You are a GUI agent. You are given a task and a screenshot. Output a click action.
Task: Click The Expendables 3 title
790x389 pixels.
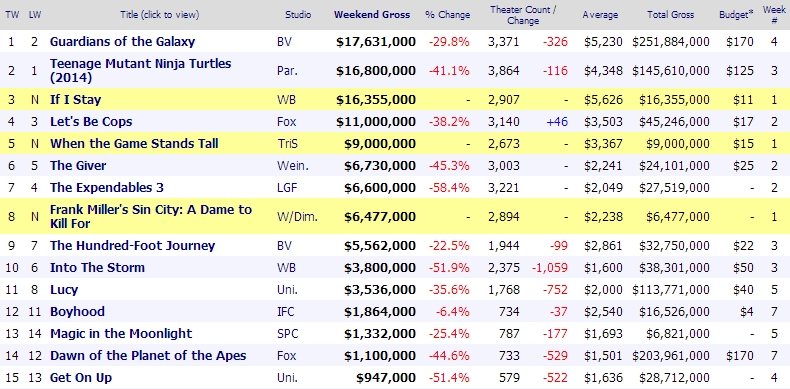click(107, 187)
